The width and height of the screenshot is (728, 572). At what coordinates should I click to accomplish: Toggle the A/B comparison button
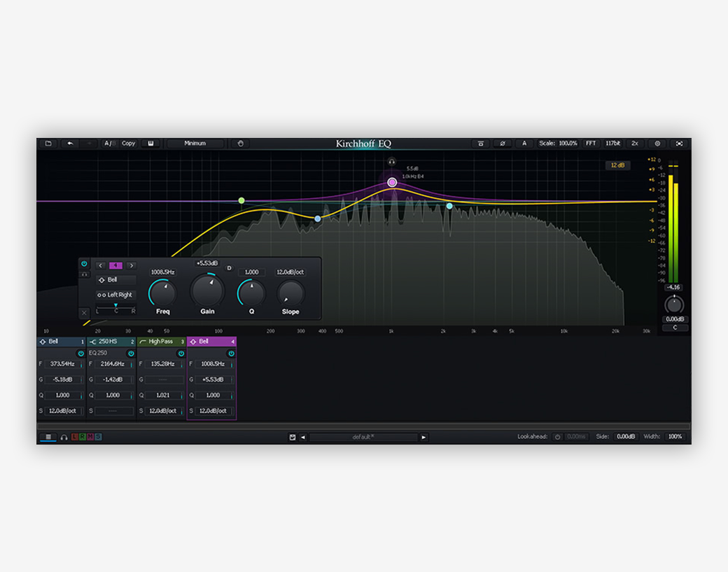tap(110, 144)
